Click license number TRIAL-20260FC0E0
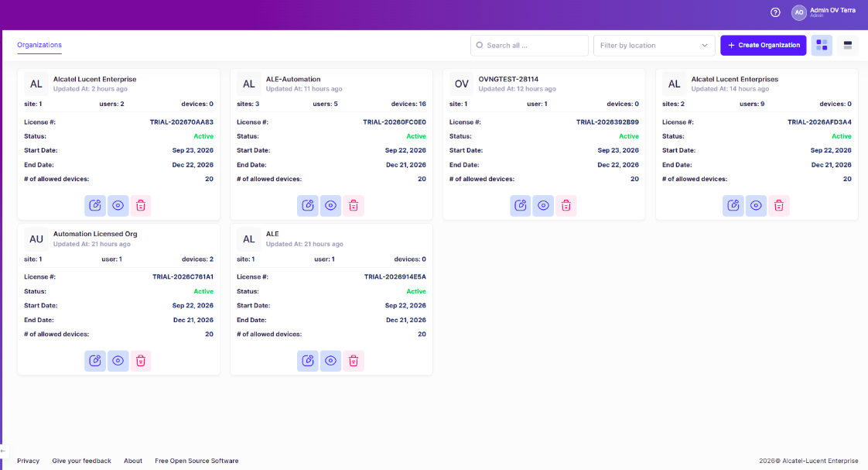Viewport: 868px width, 470px height. (394, 122)
